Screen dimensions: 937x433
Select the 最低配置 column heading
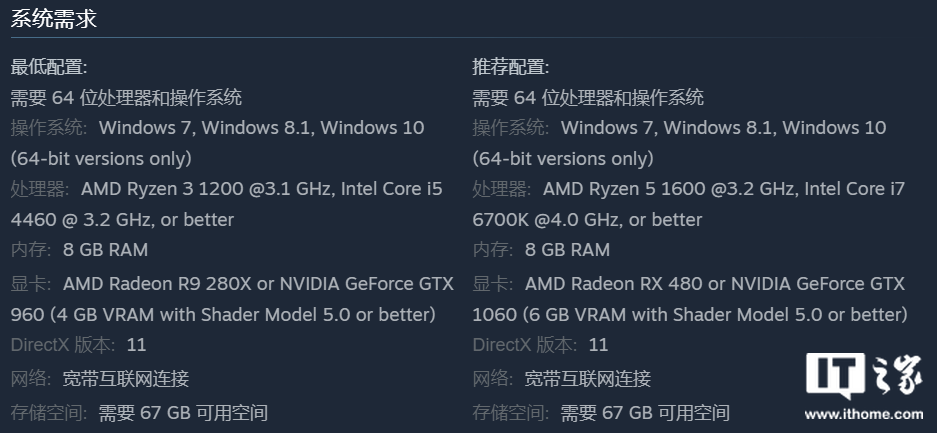click(x=49, y=67)
